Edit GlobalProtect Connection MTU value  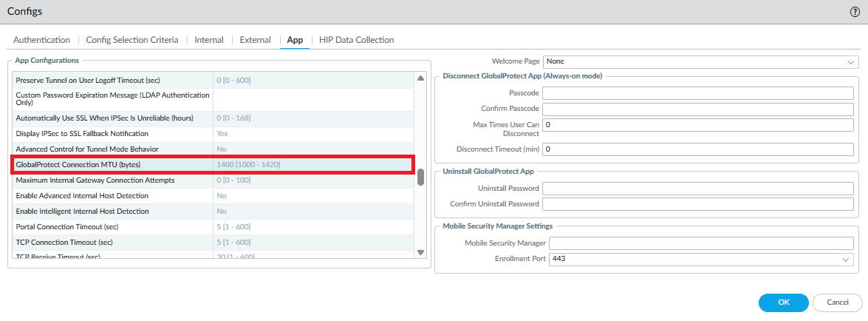pos(312,164)
